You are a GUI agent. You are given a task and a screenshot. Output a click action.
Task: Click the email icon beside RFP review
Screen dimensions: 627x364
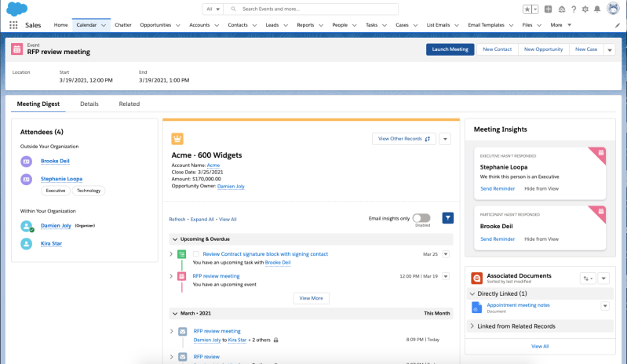tap(182, 357)
